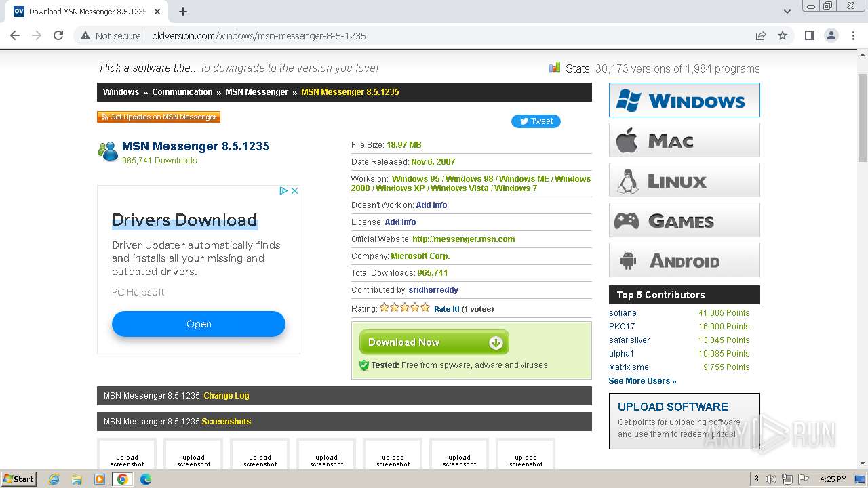
Task: Select the Linux platform button
Action: coord(684,180)
